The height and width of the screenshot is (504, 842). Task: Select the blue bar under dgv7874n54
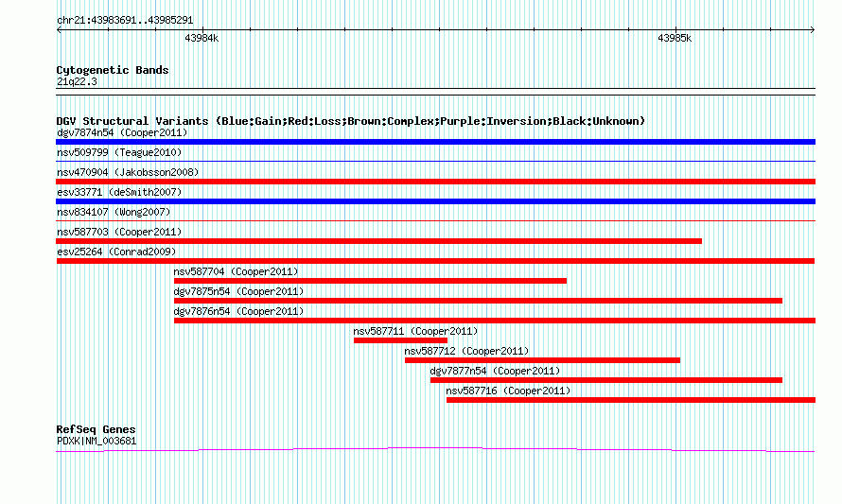pyautogui.click(x=435, y=142)
